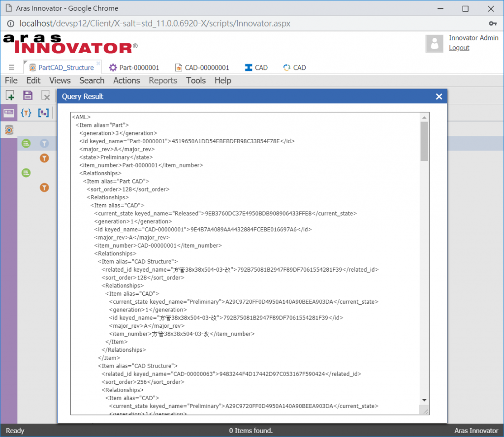
Task: Open the hamburger navigation menu
Action: 12,67
